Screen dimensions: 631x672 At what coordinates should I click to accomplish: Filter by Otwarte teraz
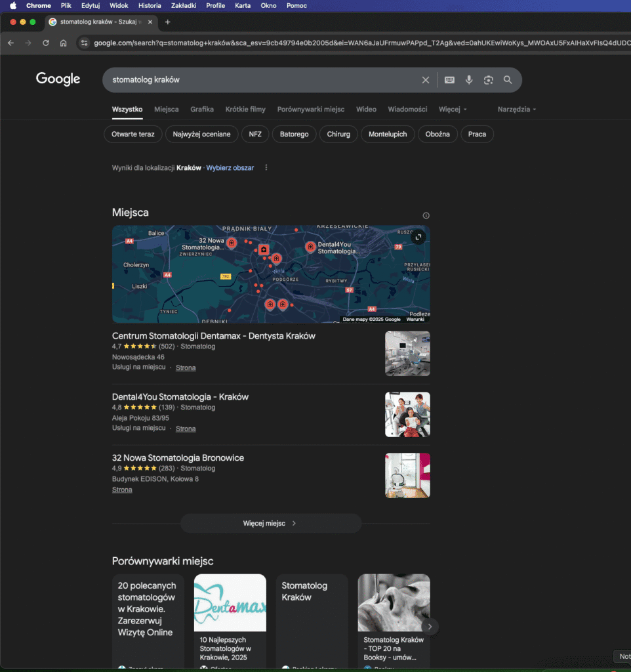(132, 134)
